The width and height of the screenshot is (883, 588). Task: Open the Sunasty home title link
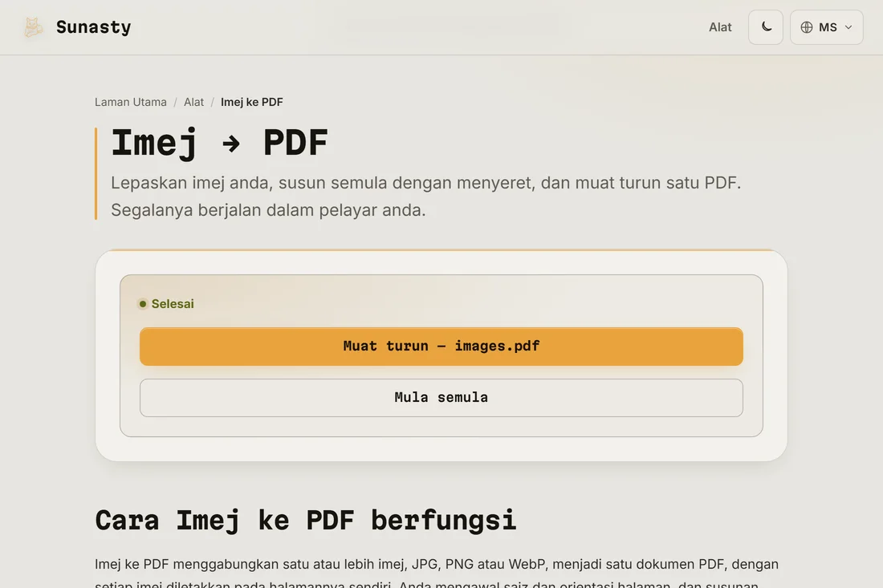point(93,27)
